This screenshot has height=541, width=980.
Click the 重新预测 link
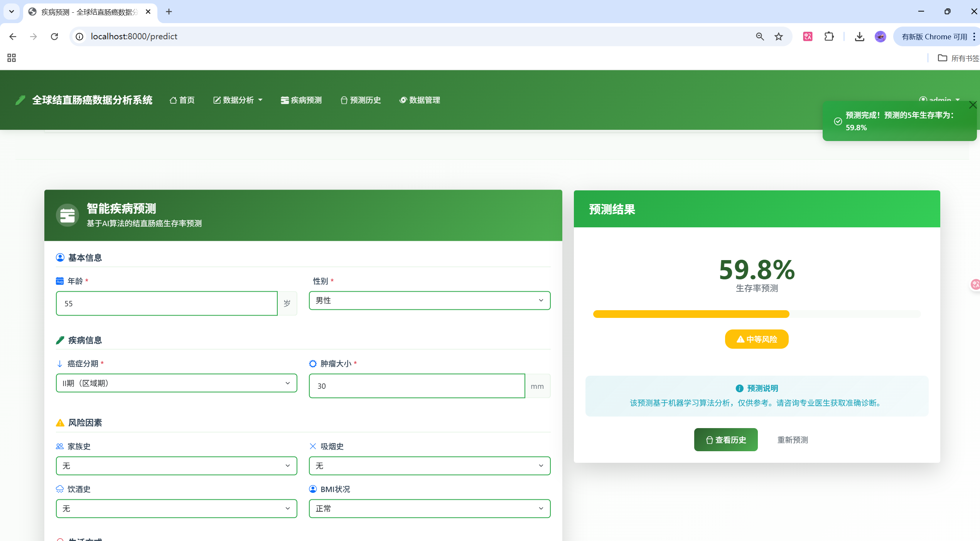[x=792, y=440]
